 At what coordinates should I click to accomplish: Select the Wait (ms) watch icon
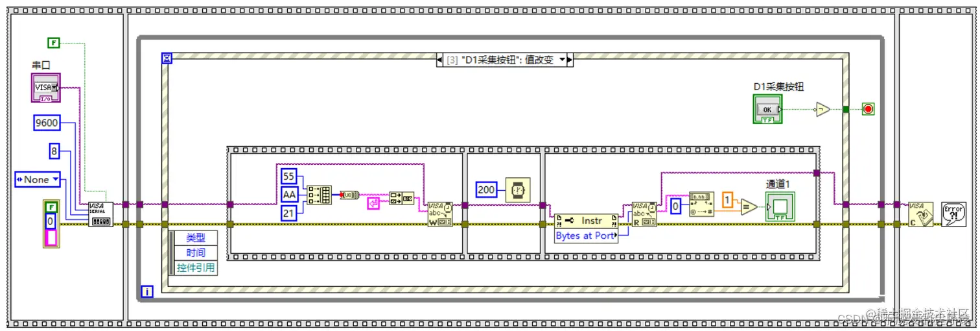pyautogui.click(x=518, y=190)
